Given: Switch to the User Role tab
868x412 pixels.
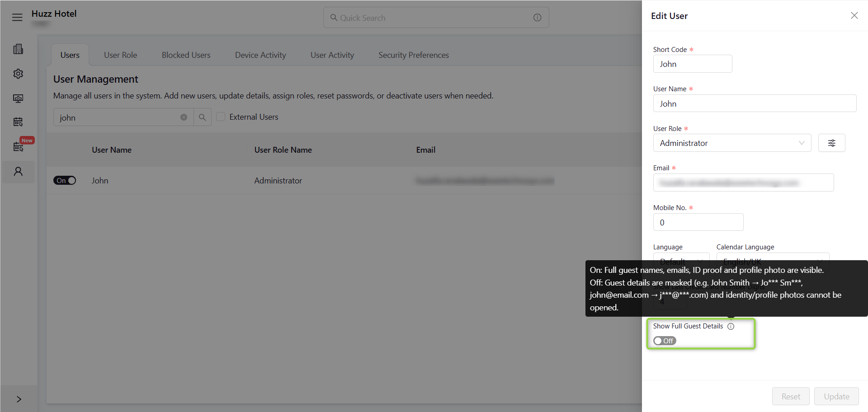Looking at the screenshot, I should pos(120,55).
